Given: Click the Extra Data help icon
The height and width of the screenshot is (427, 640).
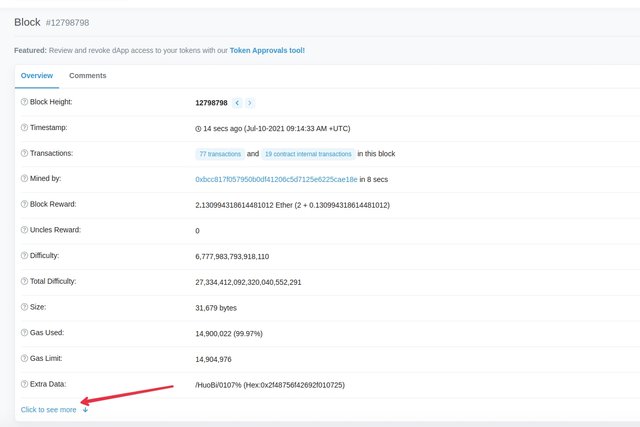Looking at the screenshot, I should click(x=24, y=384).
